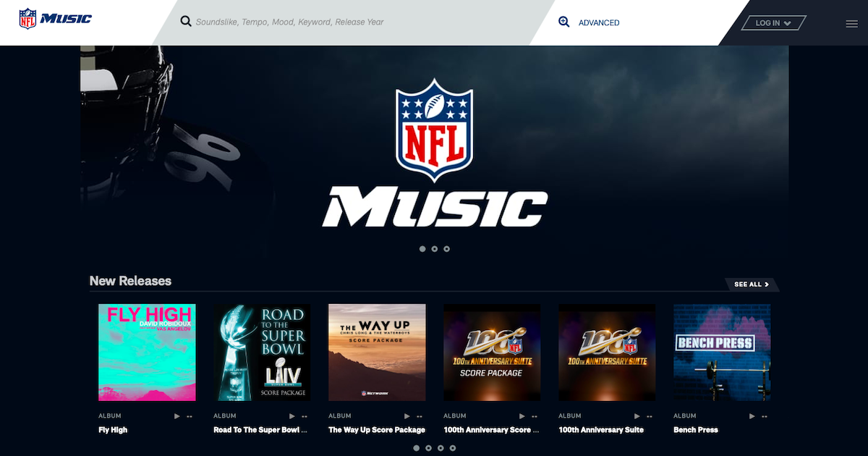Play 100th Anniversary Score album
The height and width of the screenshot is (456, 868).
(522, 416)
